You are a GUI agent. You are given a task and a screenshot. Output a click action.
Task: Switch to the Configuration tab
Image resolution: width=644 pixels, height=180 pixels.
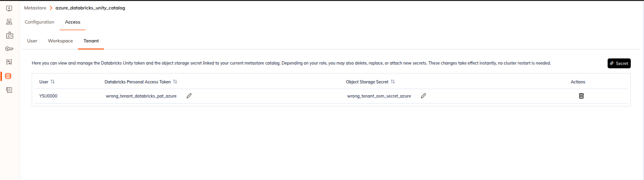[39, 22]
